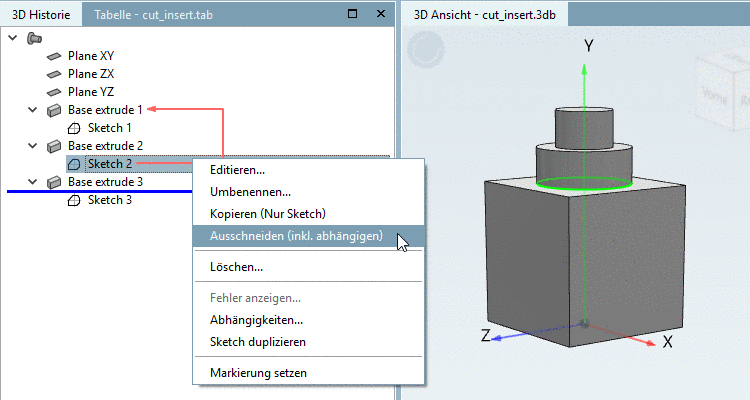Open Abhängigkeiten... from the context menu
The image size is (750, 400).
(x=309, y=320)
